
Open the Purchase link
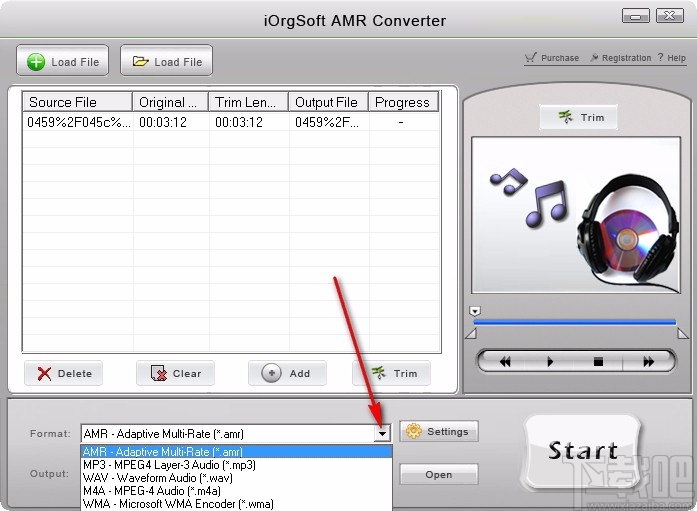coord(552,58)
